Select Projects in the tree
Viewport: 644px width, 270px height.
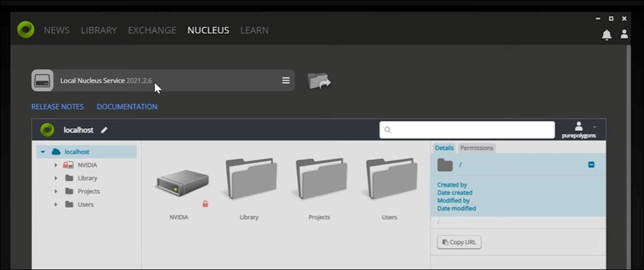[89, 191]
